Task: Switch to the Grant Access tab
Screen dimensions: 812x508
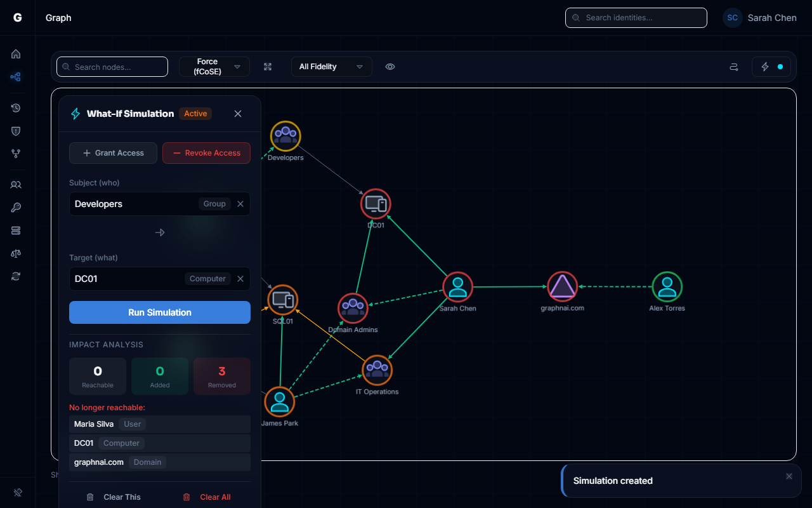Action: (x=113, y=152)
